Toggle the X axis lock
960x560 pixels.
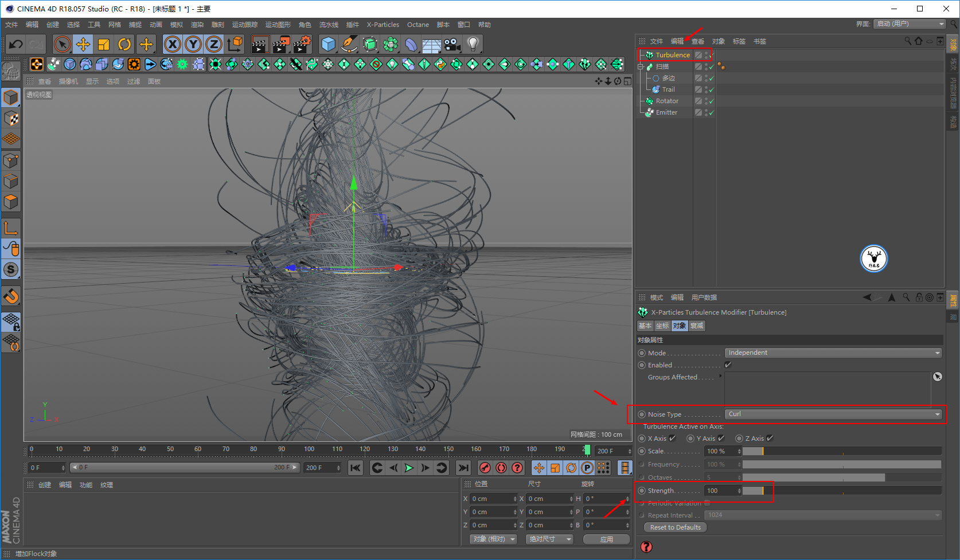coord(173,44)
